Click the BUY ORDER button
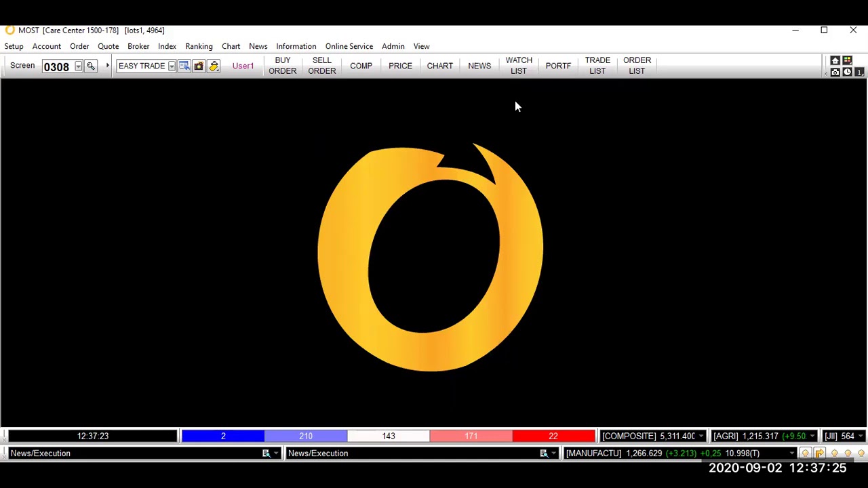 (282, 66)
